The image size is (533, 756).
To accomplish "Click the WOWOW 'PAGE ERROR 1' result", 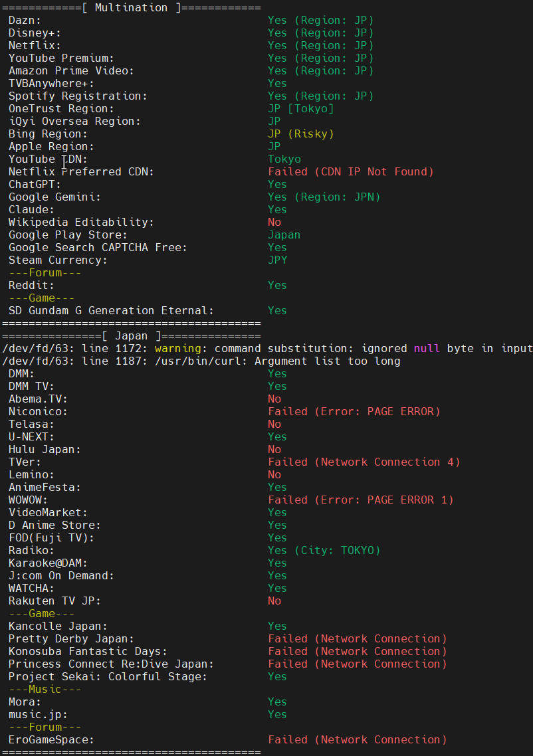I will tap(360, 500).
